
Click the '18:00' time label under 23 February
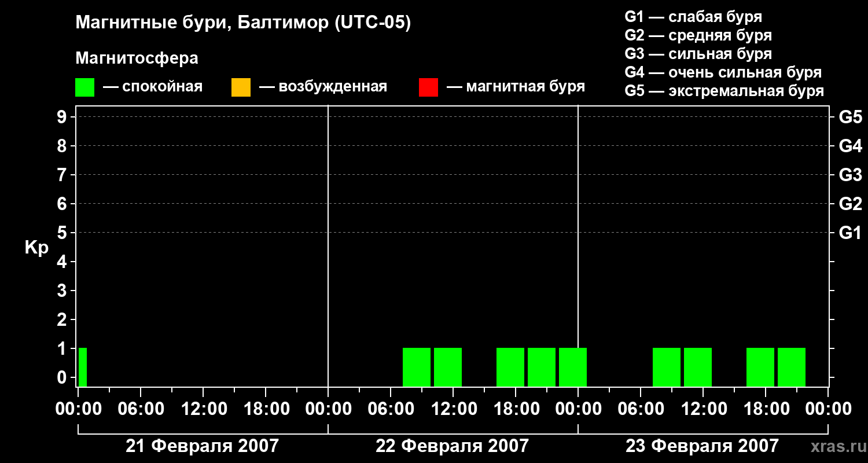coord(766,409)
